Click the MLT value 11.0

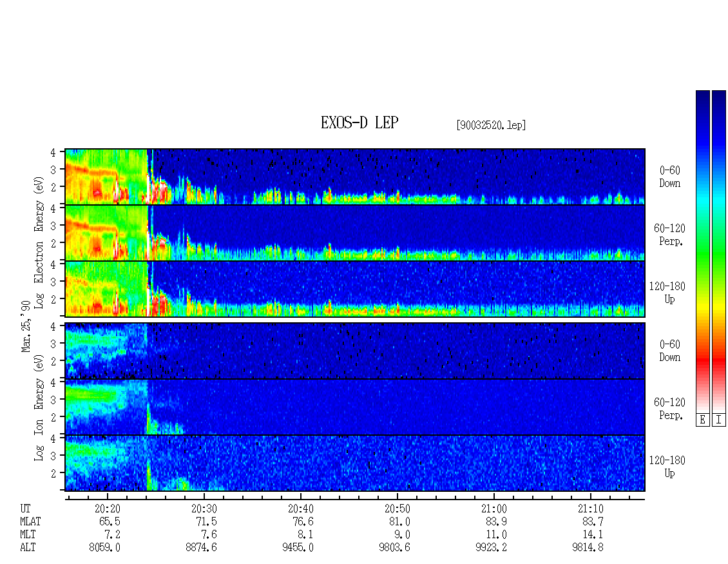click(496, 535)
